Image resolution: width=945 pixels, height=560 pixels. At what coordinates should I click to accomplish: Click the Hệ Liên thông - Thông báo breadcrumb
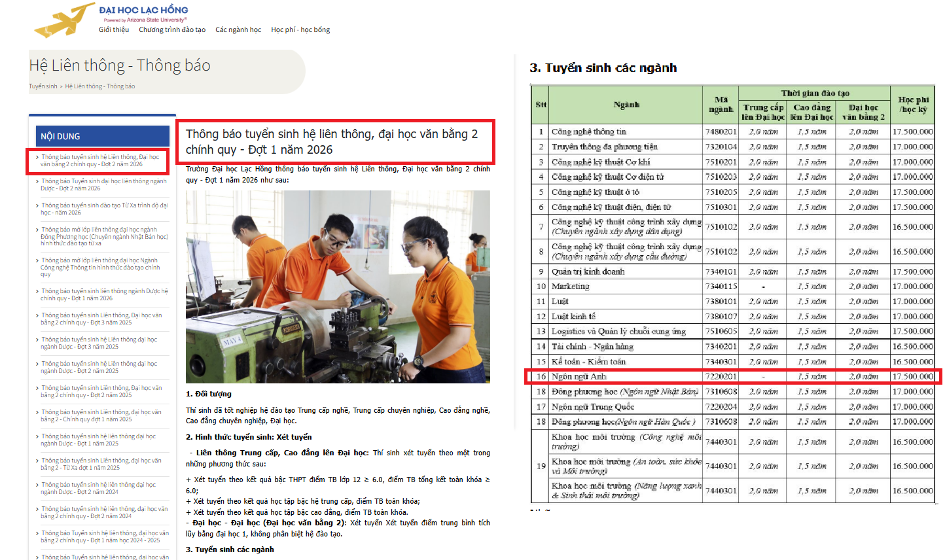point(100,86)
